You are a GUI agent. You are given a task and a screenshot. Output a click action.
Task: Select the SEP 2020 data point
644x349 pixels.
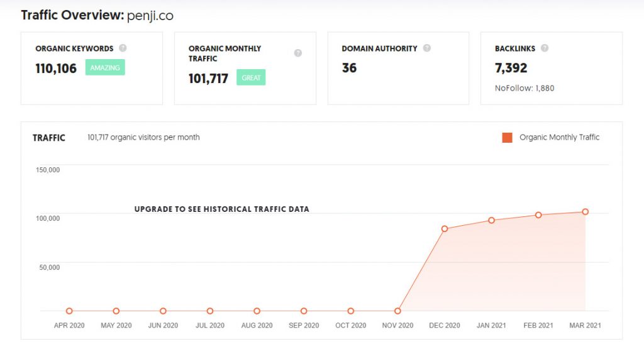(304, 311)
